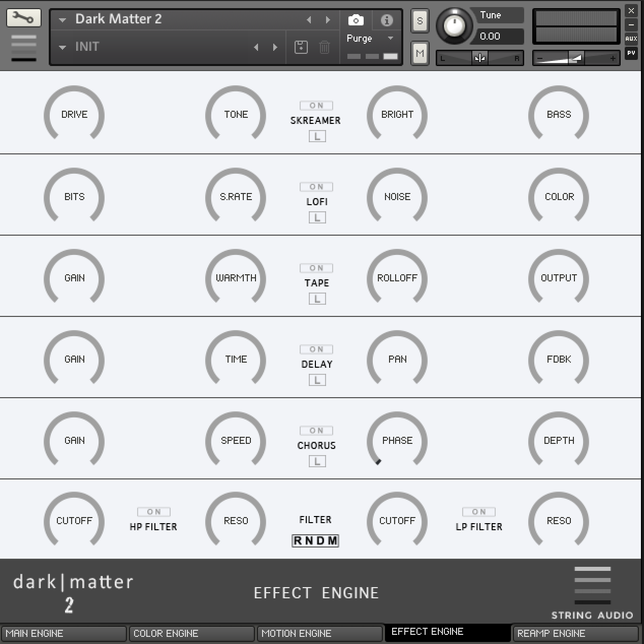
Task: Click the Tune knob
Action: 454,25
